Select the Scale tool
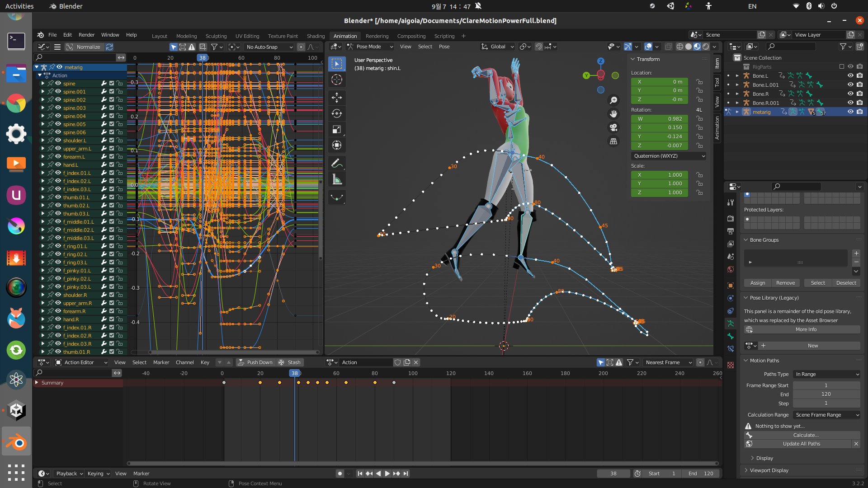Image resolution: width=868 pixels, height=488 pixels. click(x=337, y=130)
